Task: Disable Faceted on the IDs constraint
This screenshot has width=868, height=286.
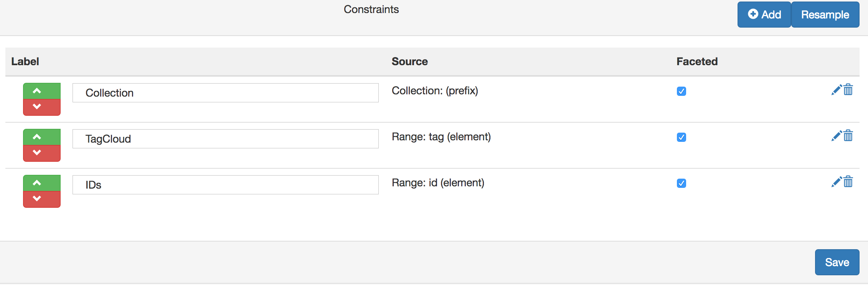Action: click(x=682, y=183)
